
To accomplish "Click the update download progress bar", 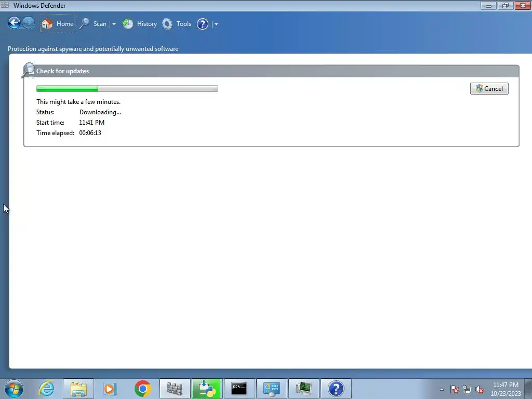I will point(127,88).
